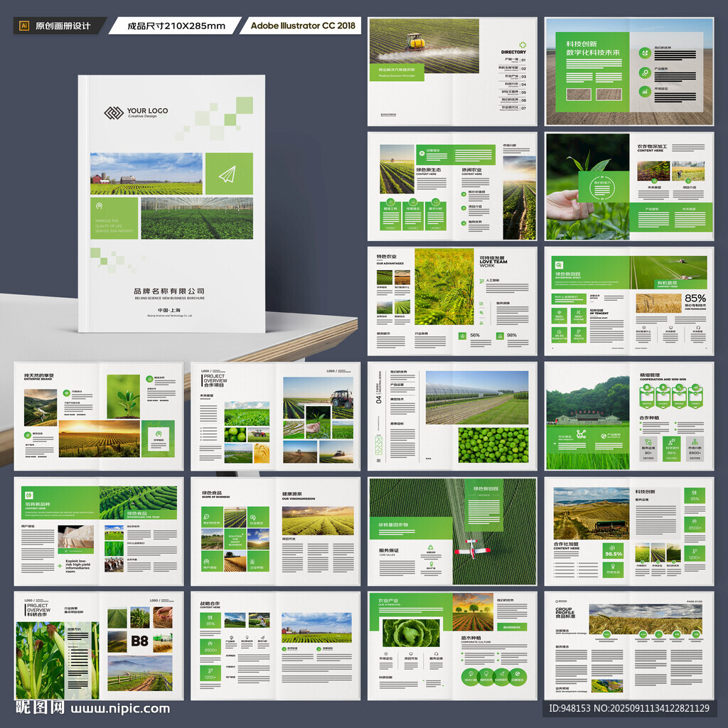
Task: Click the orange Ai icon in top banner
Action: [24, 26]
